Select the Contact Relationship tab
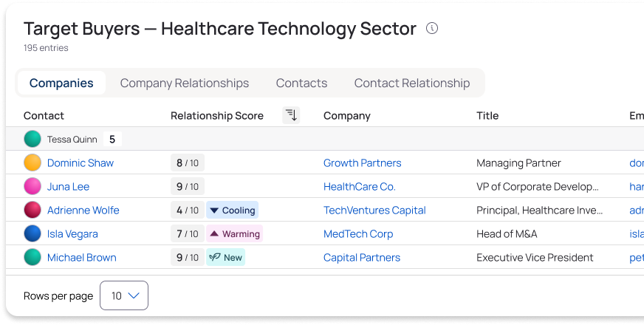This screenshot has height=325, width=644. tap(412, 83)
